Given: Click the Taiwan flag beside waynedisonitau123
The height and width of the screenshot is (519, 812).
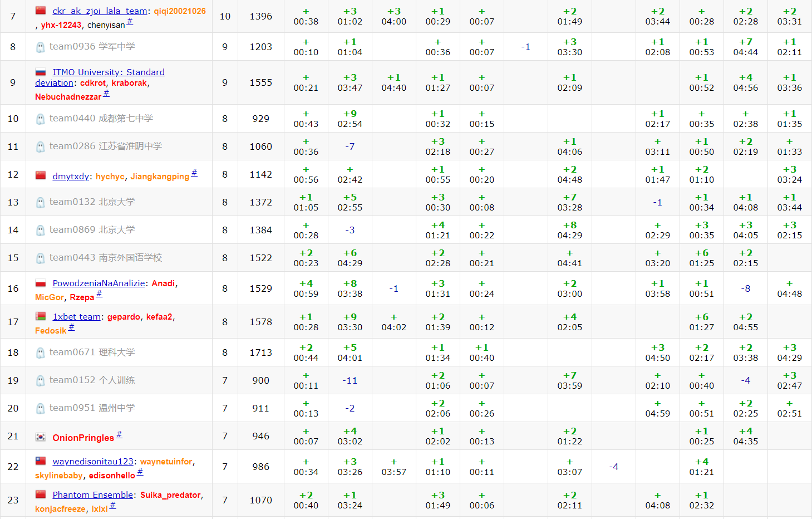Looking at the screenshot, I should click(41, 461).
